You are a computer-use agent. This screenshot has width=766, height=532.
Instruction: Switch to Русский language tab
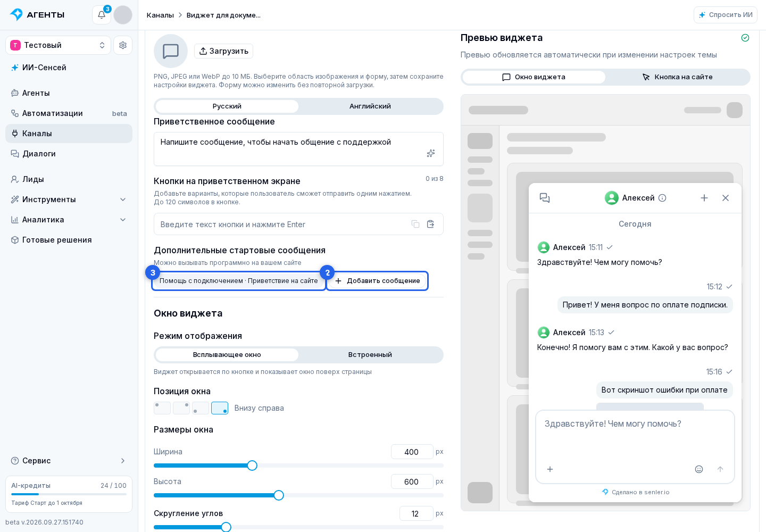click(x=227, y=106)
